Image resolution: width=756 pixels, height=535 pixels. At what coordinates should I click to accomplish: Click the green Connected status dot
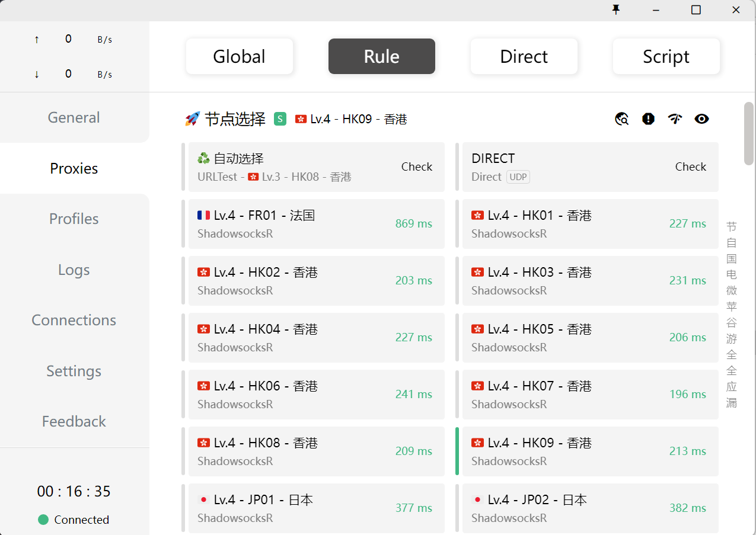click(43, 520)
